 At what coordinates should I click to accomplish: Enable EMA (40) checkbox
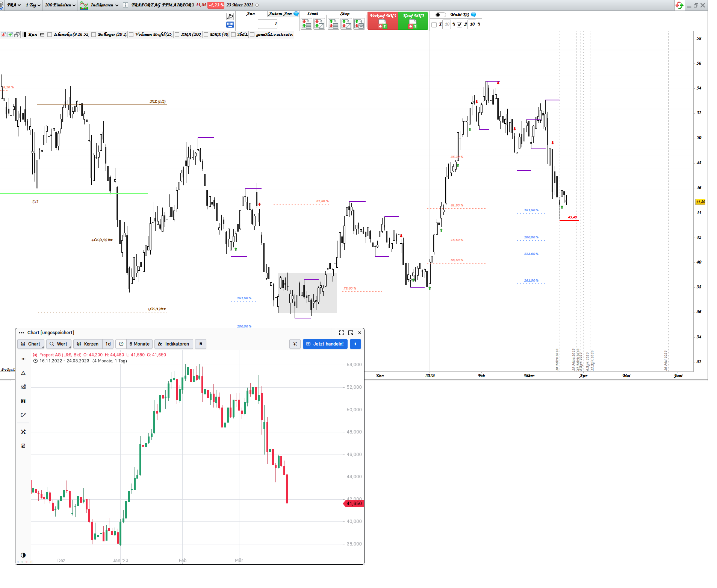(x=206, y=35)
